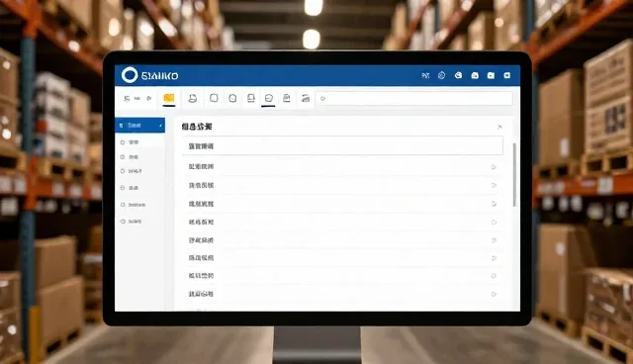Expand the arrow on the seventh list row

494,276
